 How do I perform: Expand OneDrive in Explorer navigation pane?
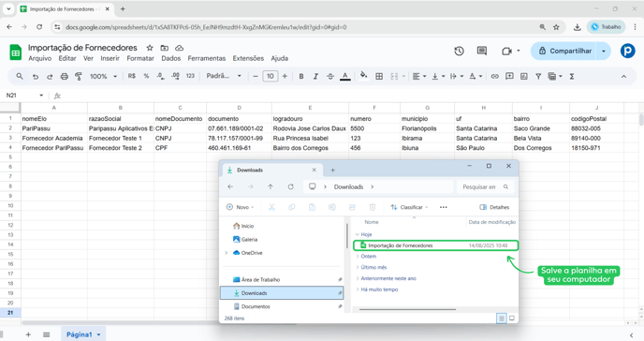point(227,253)
